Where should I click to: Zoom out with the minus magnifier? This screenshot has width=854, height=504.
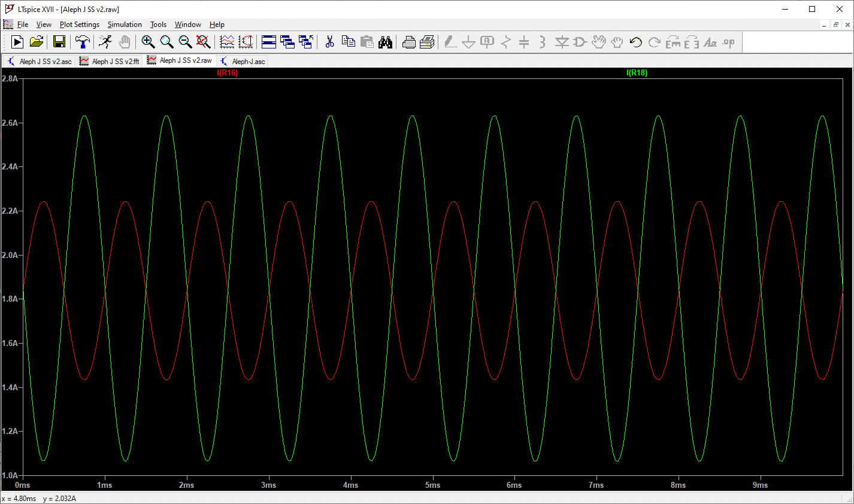(x=186, y=42)
